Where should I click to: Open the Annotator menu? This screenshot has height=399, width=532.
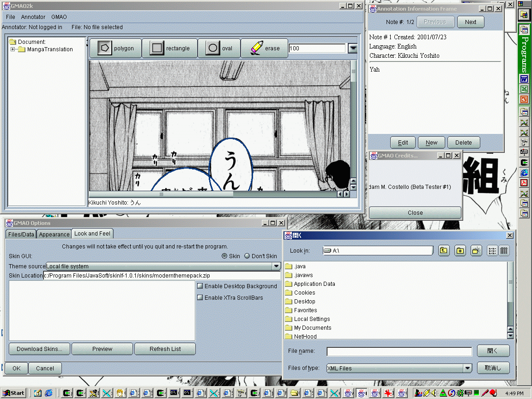[x=33, y=17]
